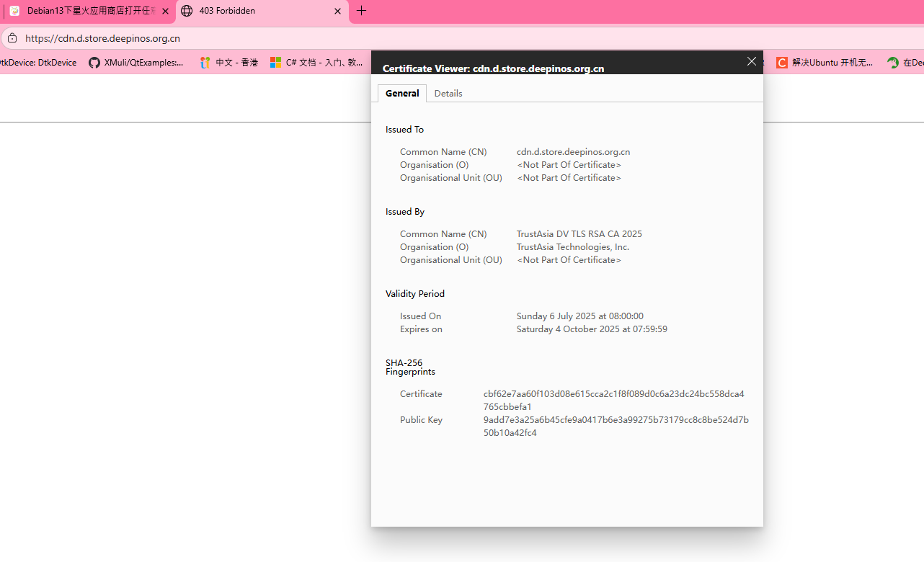The width and height of the screenshot is (924, 562).
Task: Close the 403 Forbidden tab
Action: 338,12
